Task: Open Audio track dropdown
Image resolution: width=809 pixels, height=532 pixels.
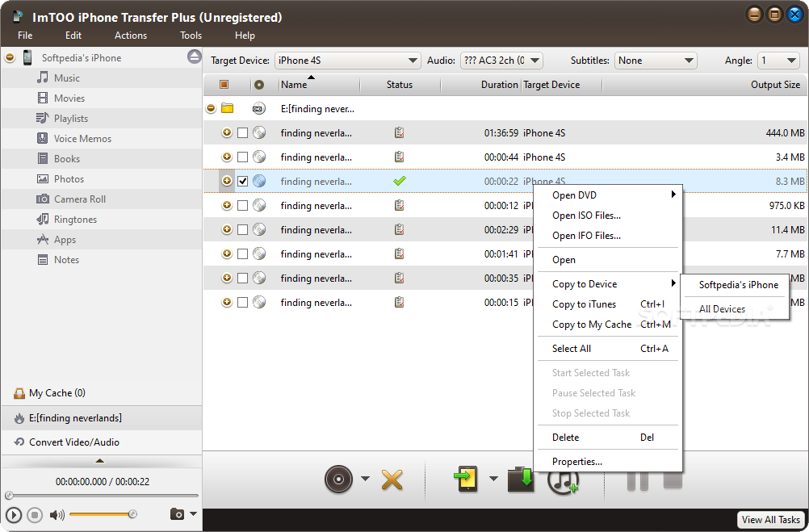Action: (501, 61)
